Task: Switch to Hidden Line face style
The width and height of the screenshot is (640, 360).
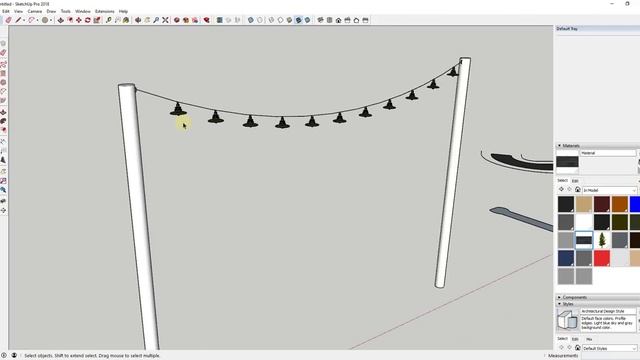Action: [x=280, y=20]
